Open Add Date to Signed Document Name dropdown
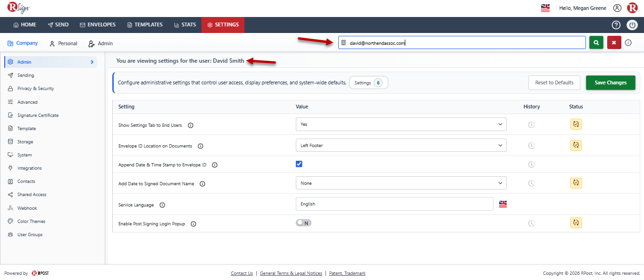 click(401, 183)
